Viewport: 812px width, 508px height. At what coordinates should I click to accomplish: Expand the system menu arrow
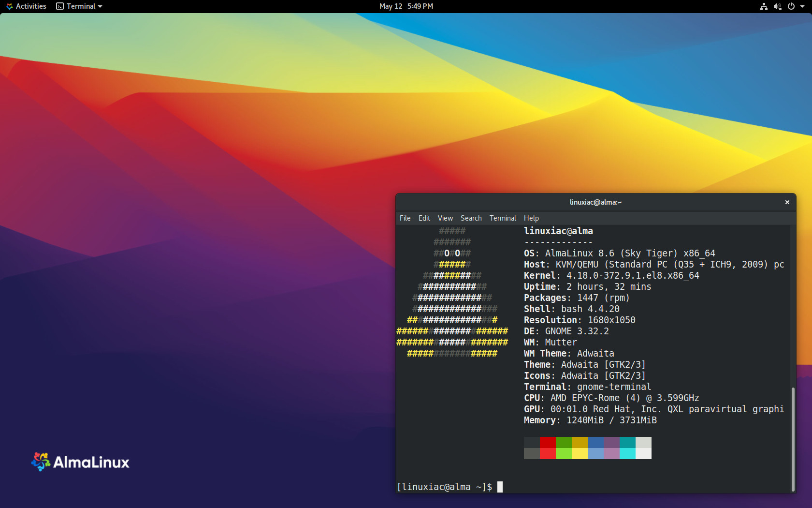[x=802, y=7]
